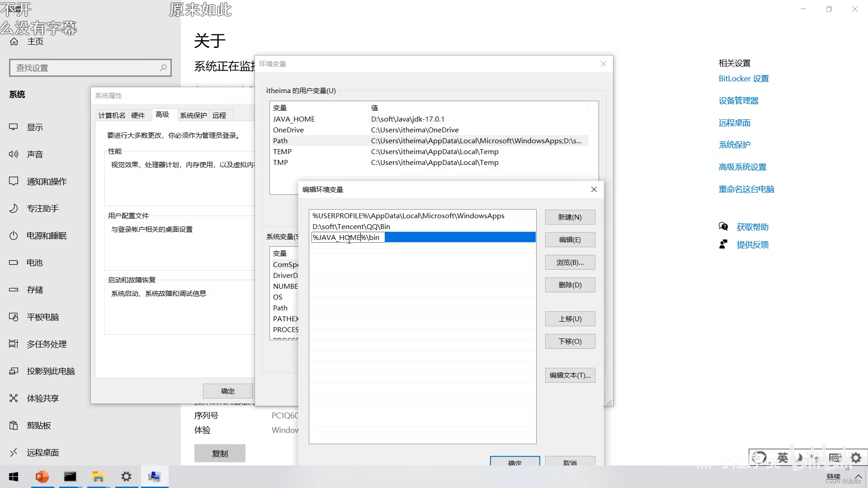Open File Explorer on the taskbar
The height and width of the screenshot is (488, 868).
pyautogui.click(x=98, y=477)
